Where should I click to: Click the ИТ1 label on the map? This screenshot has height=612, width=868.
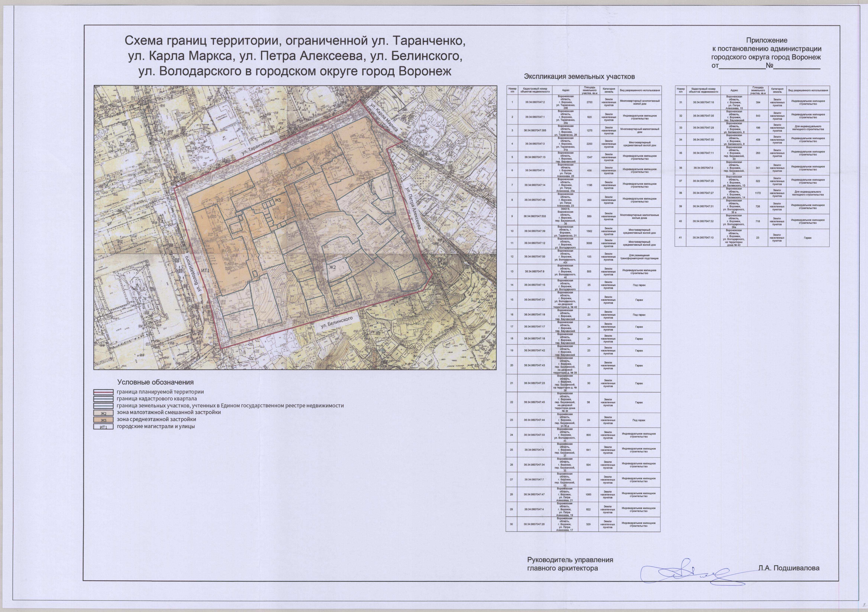(205, 271)
